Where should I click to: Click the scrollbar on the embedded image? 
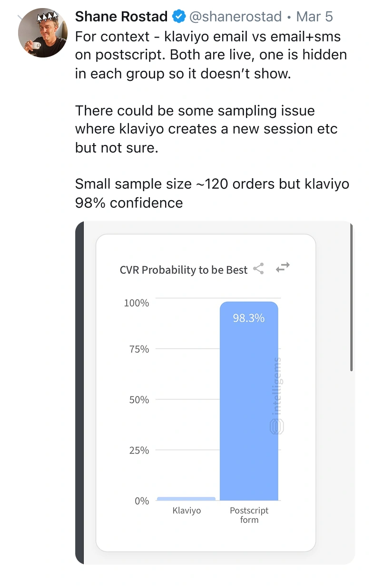[x=352, y=297]
